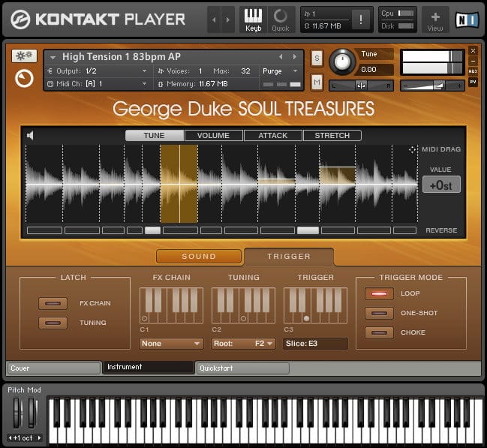The image size is (487, 448).
Task: Click the FX CHAIN mini keyboard
Action: coord(171,305)
